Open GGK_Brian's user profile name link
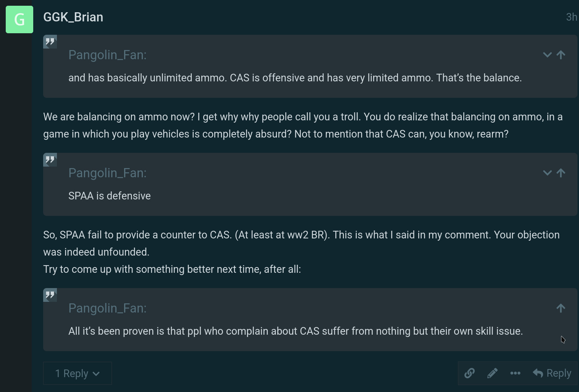Viewport: 579px width, 392px height. click(73, 17)
